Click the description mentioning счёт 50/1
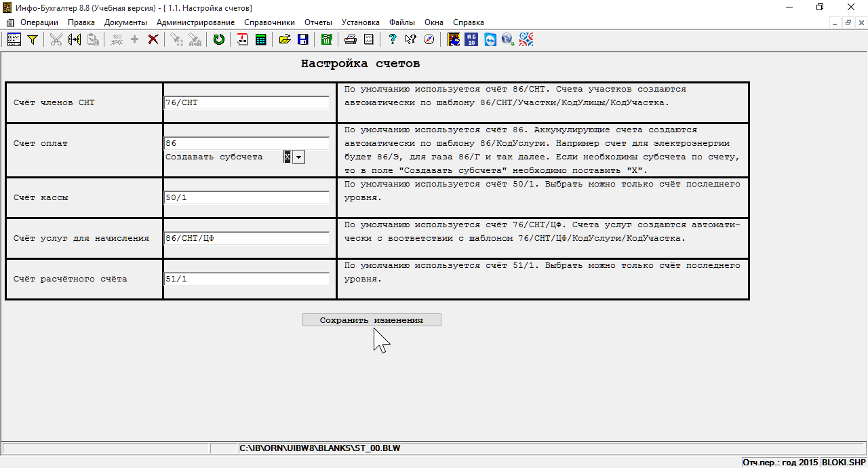The image size is (868, 468). click(542, 191)
